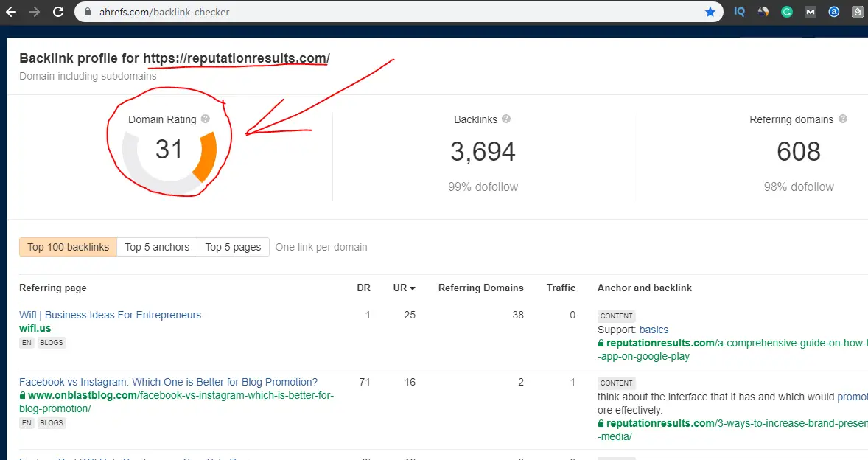Open the M extension icon
Viewport: 868px width, 460px height.
click(811, 12)
